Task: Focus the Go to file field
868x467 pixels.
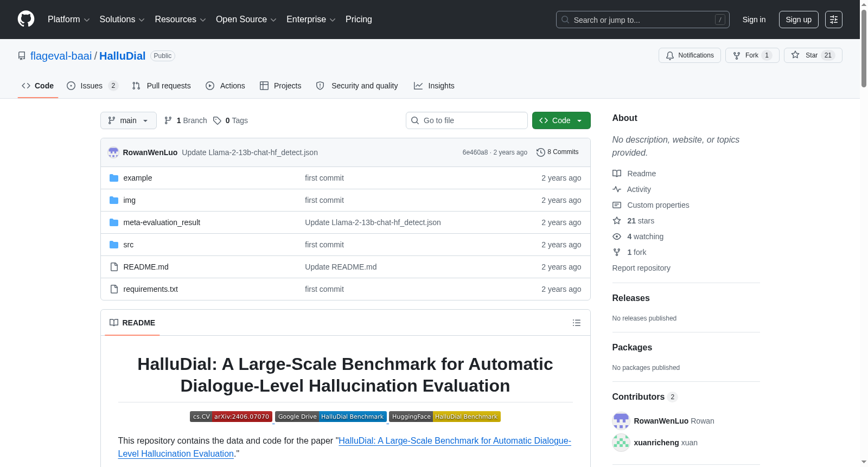Action: [x=467, y=120]
